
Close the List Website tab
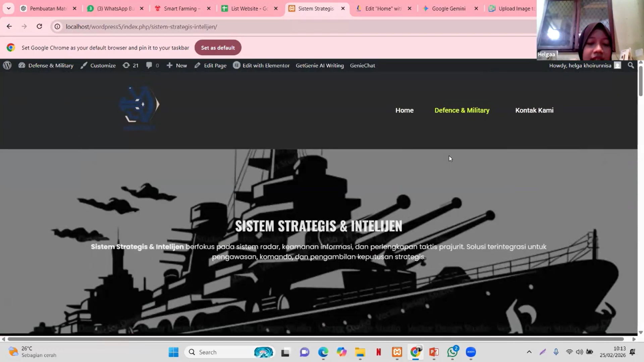(x=276, y=8)
